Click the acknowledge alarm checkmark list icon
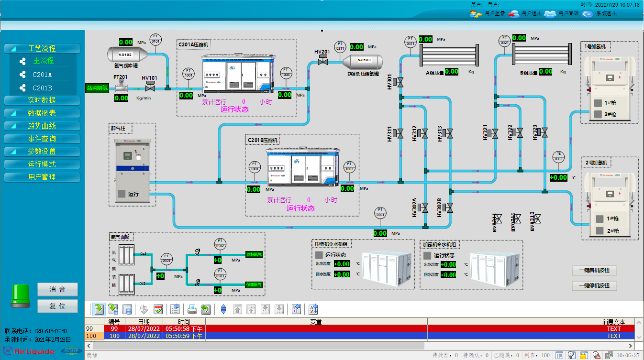Image resolution: width=644 pixels, height=360 pixels. tap(158, 309)
